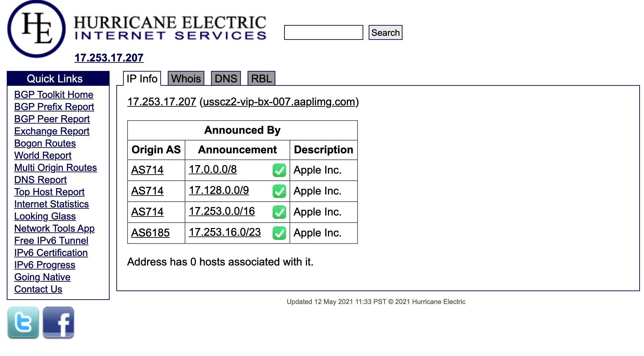
Task: Open the DNS tab
Action: point(226,79)
